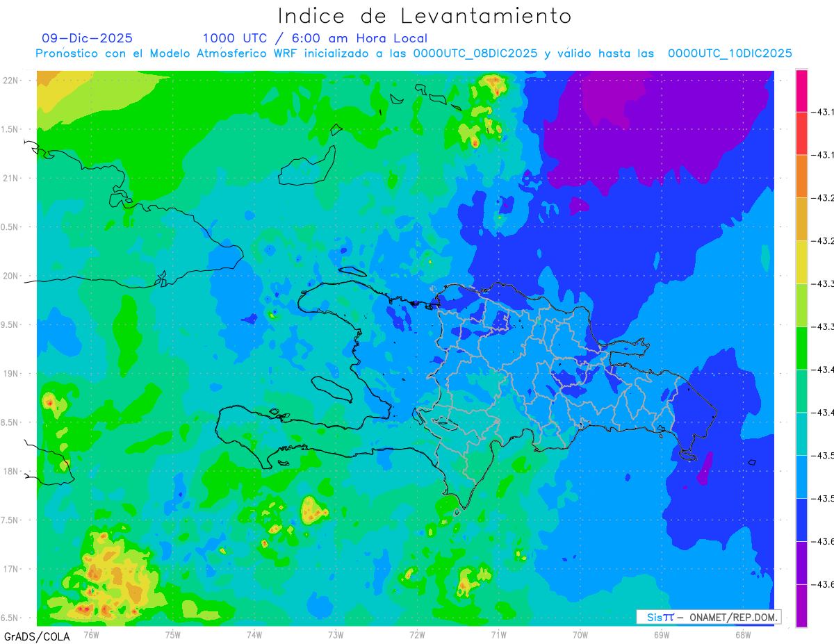Click the "70W" longitude label

580,634
